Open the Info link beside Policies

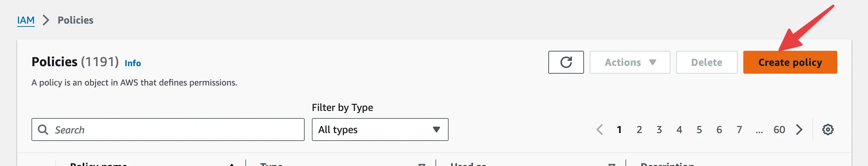click(x=133, y=63)
